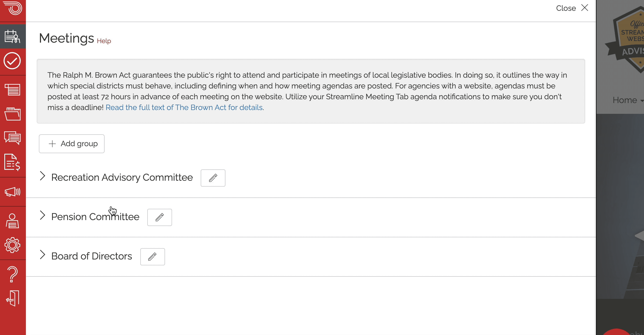Edit the Recreation Advisory Committee group with the pencil
Image resolution: width=644 pixels, height=335 pixels.
point(213,178)
